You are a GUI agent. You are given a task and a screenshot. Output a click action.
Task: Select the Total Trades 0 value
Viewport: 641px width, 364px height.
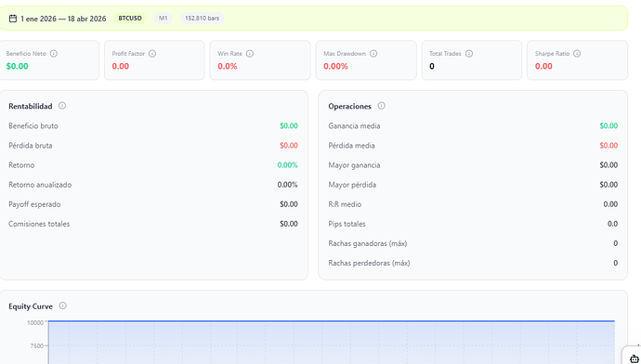(432, 66)
